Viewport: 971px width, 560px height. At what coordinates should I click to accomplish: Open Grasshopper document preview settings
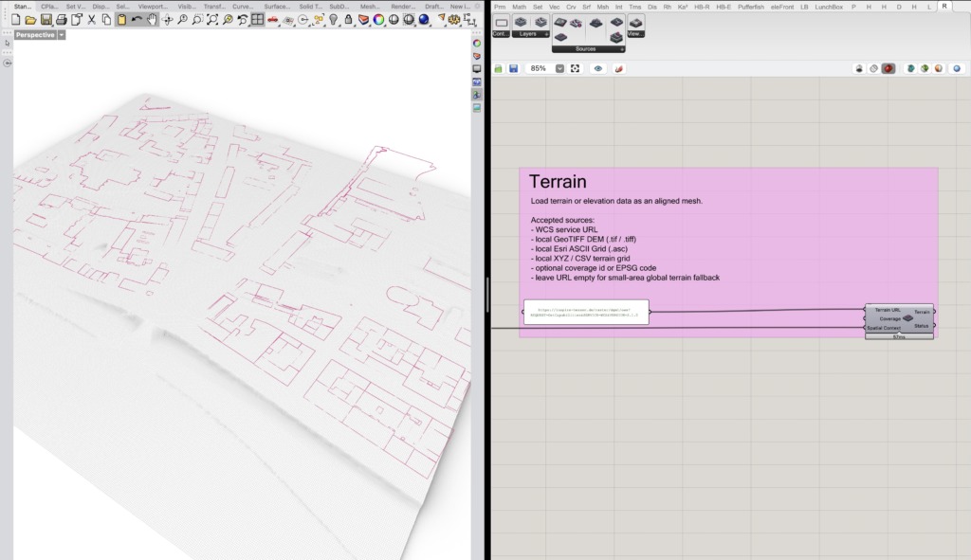pyautogui.click(x=925, y=68)
